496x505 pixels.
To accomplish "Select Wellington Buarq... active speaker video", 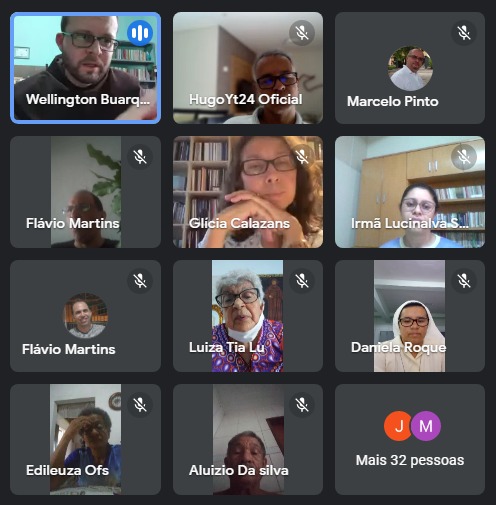I will [85, 68].
